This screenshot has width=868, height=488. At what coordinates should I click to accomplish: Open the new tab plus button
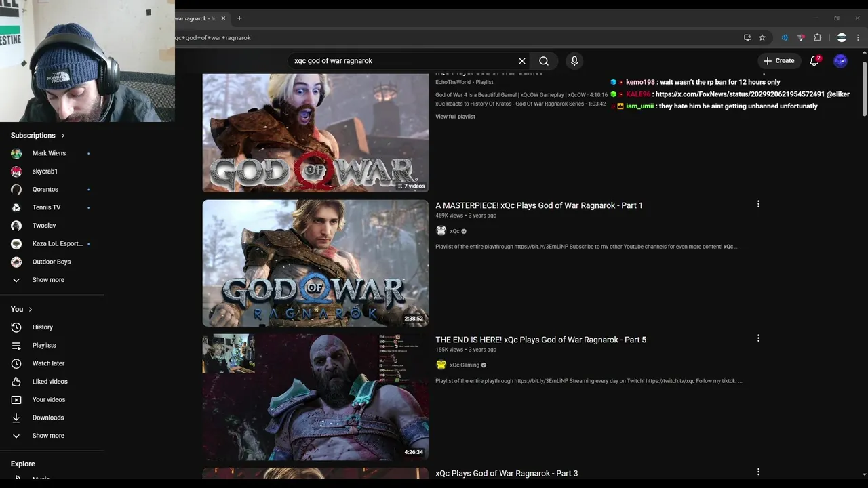(239, 18)
